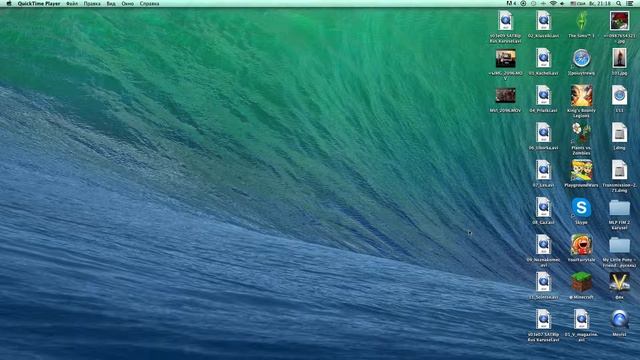The width and height of the screenshot is (640, 360).
Task: Select King's Bounty Legions game icon
Action: click(x=581, y=96)
